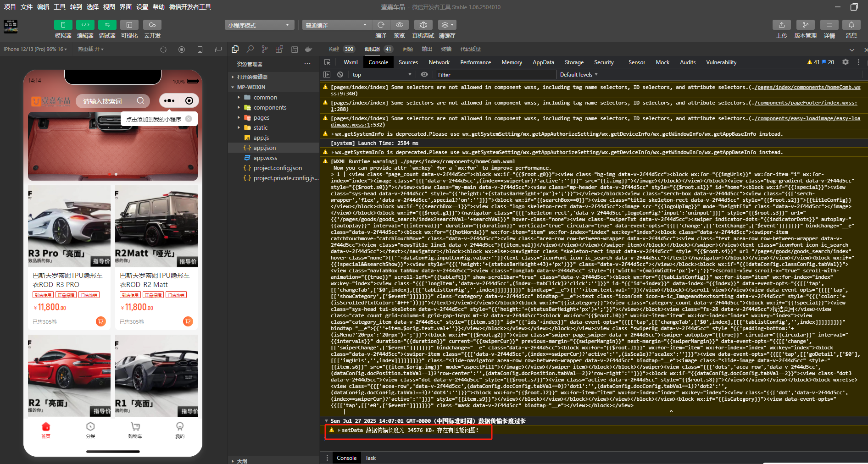868x464 pixels.
Task: Open the 清缓存 clear cache dropdown
Action: (447, 25)
